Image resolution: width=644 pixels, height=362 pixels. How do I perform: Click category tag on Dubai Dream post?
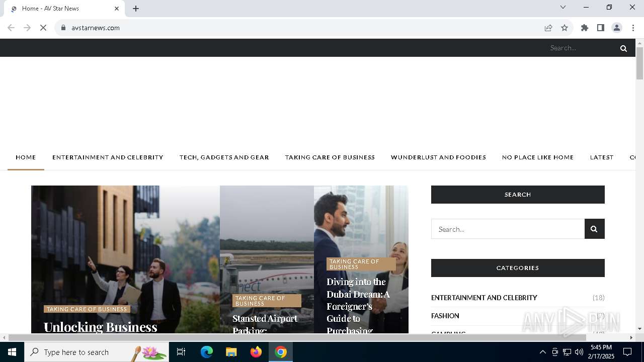(x=361, y=264)
